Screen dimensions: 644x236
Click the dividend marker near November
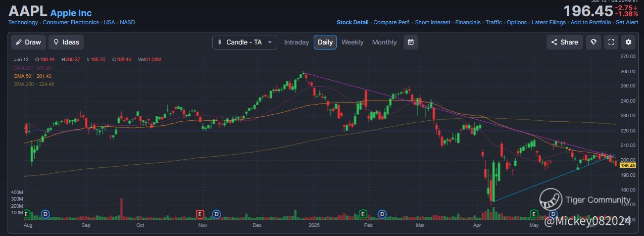(217, 214)
